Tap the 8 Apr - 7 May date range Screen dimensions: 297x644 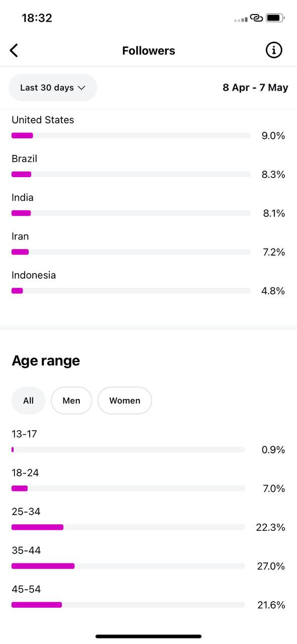255,88
